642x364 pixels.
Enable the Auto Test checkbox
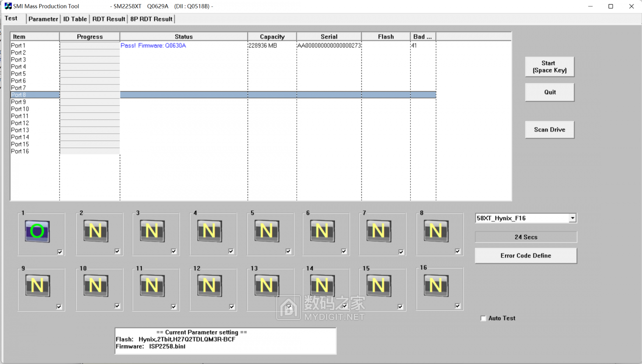pyautogui.click(x=483, y=318)
